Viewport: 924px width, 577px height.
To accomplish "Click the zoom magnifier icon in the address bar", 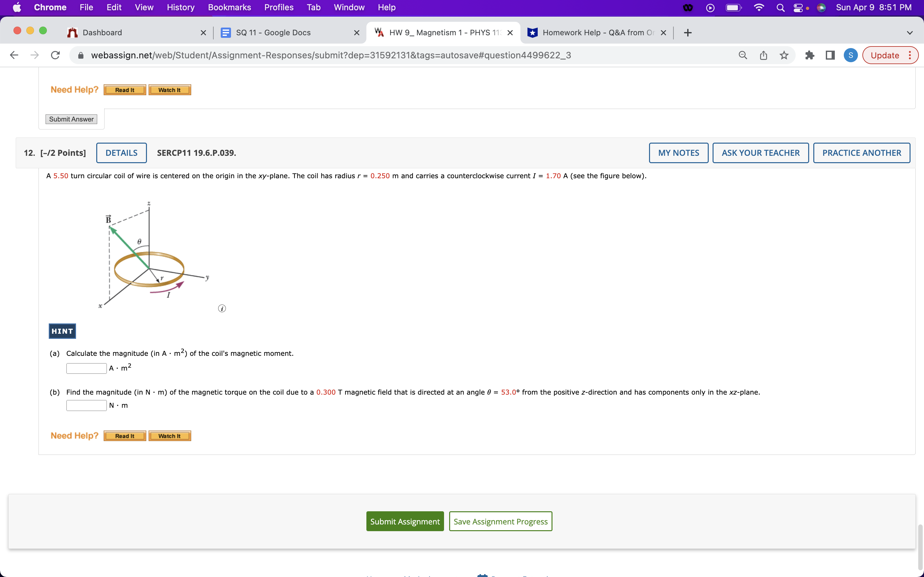I will coord(742,55).
